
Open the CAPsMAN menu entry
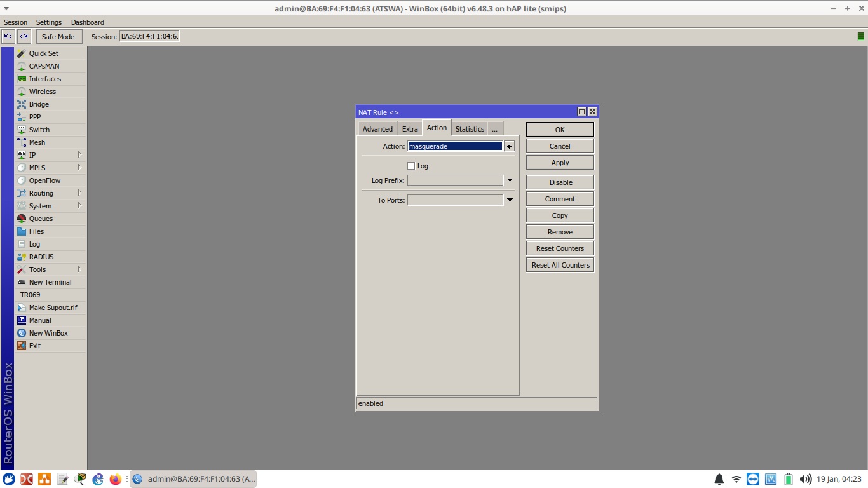(x=50, y=66)
